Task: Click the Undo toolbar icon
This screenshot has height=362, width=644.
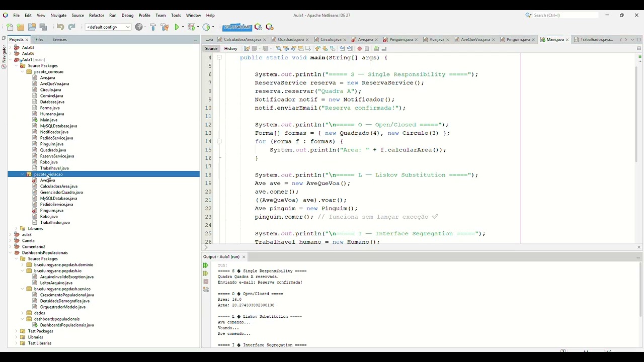Action: (60, 27)
